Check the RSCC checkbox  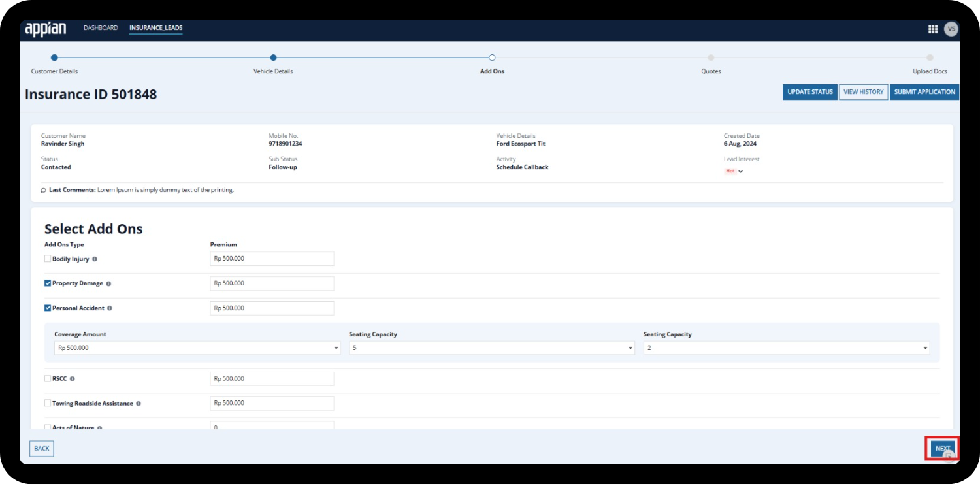pos(48,378)
